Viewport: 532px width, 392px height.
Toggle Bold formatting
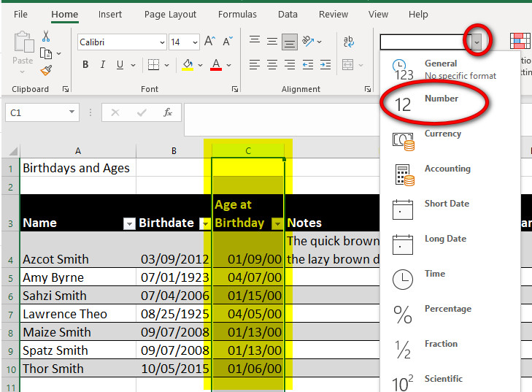(x=85, y=65)
